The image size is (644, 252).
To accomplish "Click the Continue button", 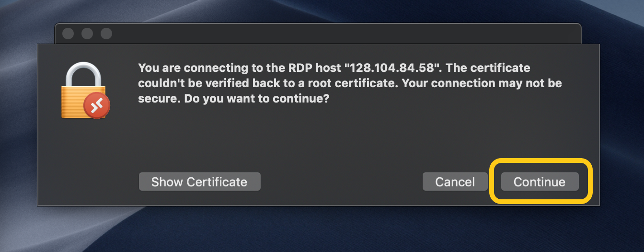I will tap(540, 182).
